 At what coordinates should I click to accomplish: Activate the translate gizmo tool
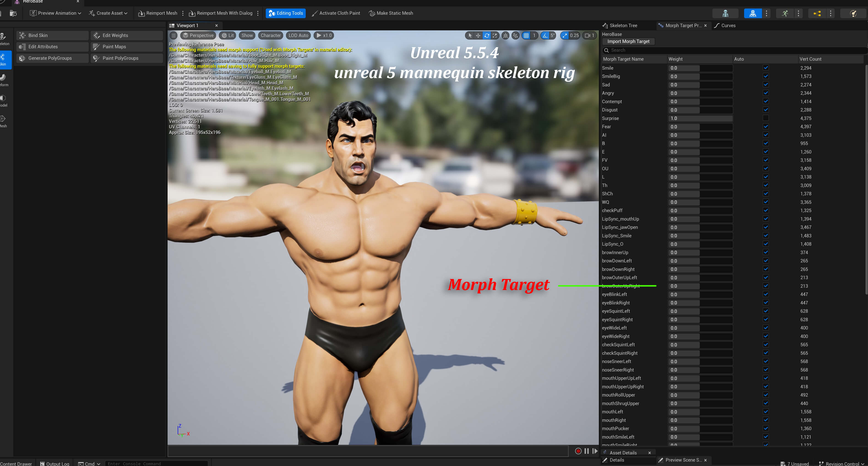(478, 35)
